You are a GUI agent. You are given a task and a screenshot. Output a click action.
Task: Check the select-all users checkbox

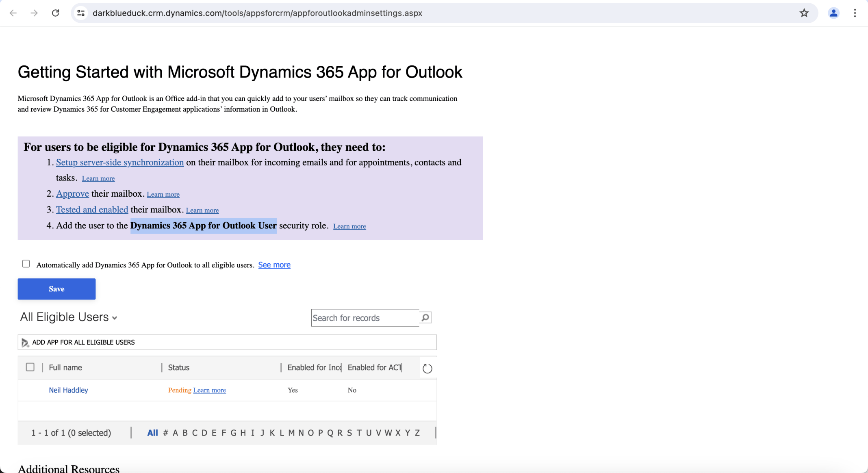(x=30, y=367)
